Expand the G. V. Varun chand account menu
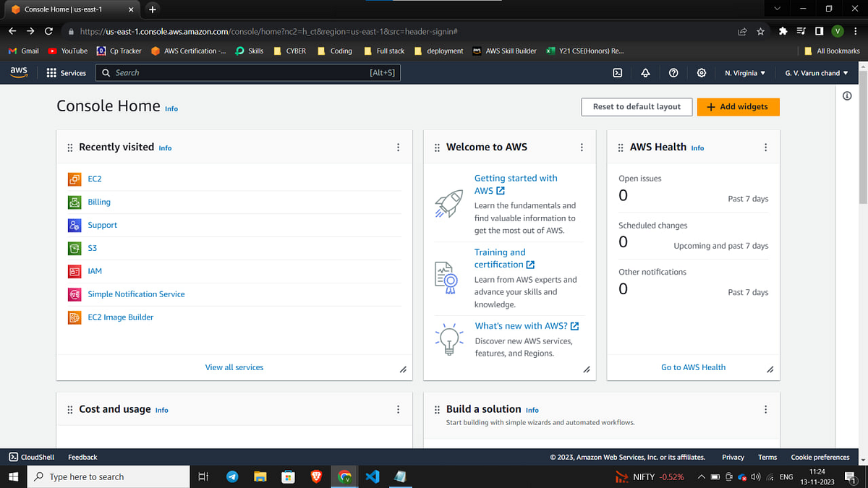868x488 pixels. [815, 72]
